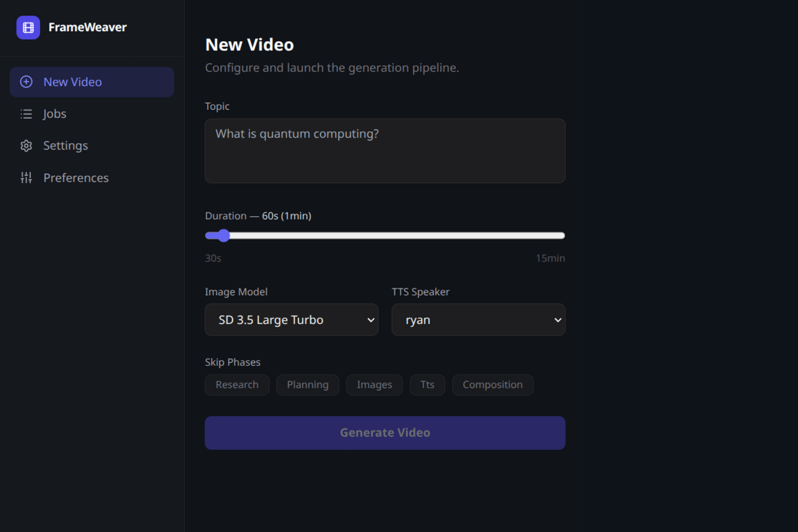Focus the Topic text area

[x=385, y=151]
